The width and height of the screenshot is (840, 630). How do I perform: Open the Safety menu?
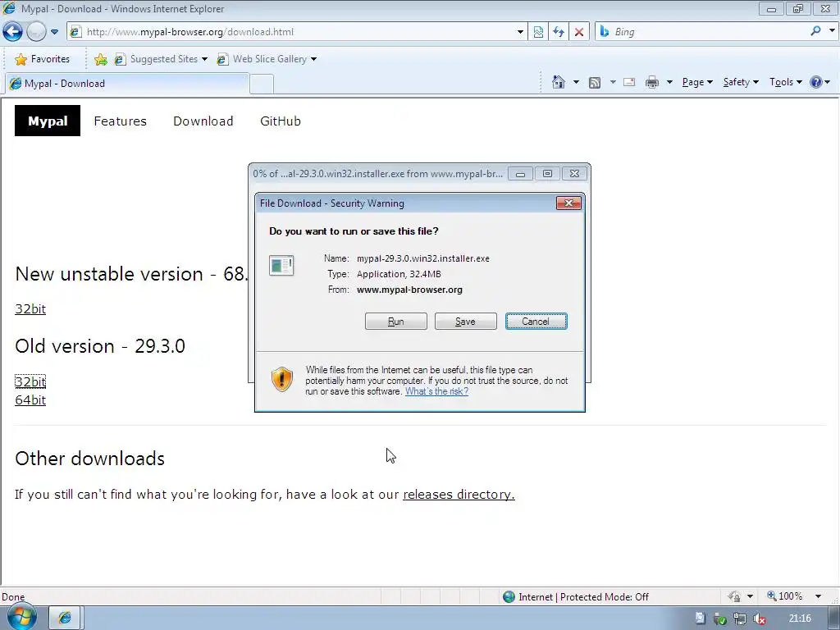(x=741, y=82)
